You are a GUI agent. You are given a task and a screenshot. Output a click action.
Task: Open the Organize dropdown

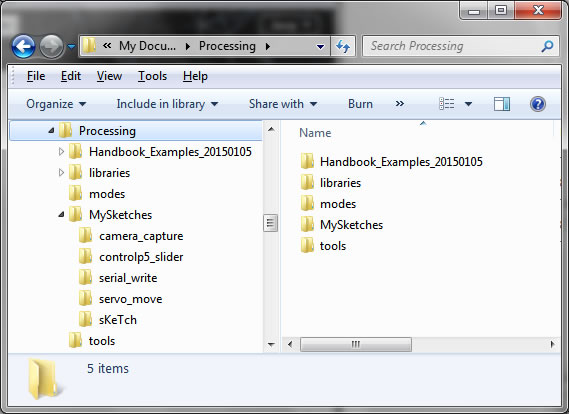tap(56, 104)
